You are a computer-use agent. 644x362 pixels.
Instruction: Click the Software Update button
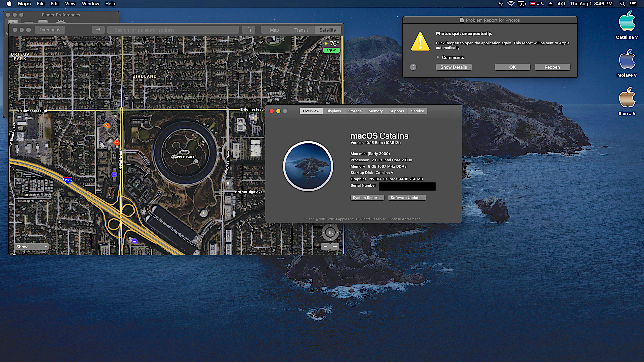[407, 198]
